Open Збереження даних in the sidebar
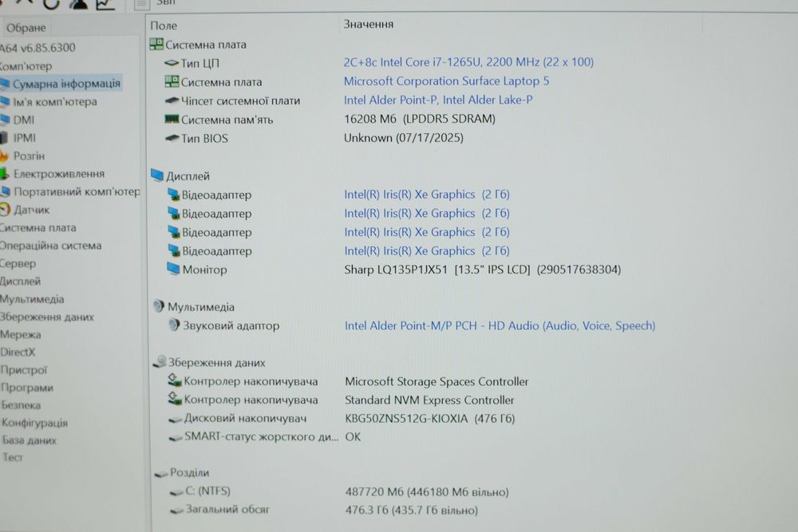Screen dimensions: 798x532 47,317
